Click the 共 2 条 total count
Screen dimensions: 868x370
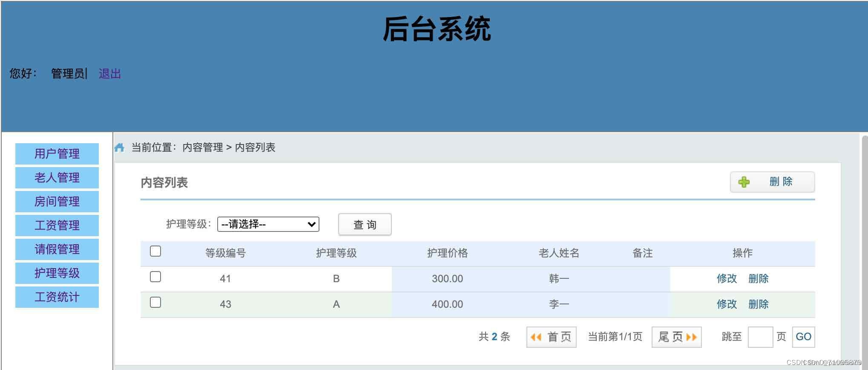[x=494, y=337]
